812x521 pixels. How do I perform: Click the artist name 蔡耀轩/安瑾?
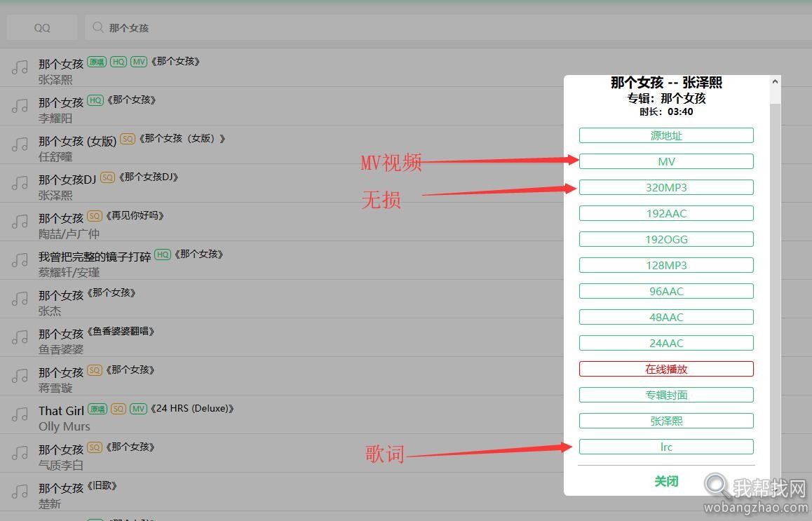(69, 272)
